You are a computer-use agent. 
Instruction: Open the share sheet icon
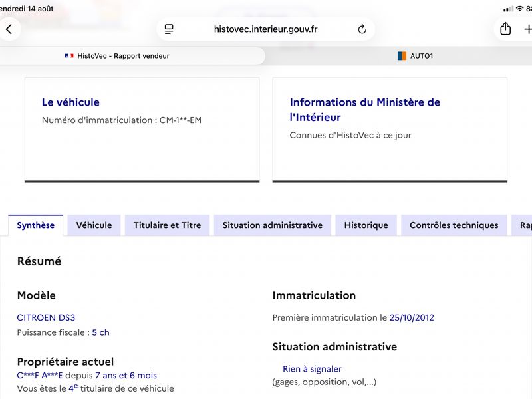[505, 29]
